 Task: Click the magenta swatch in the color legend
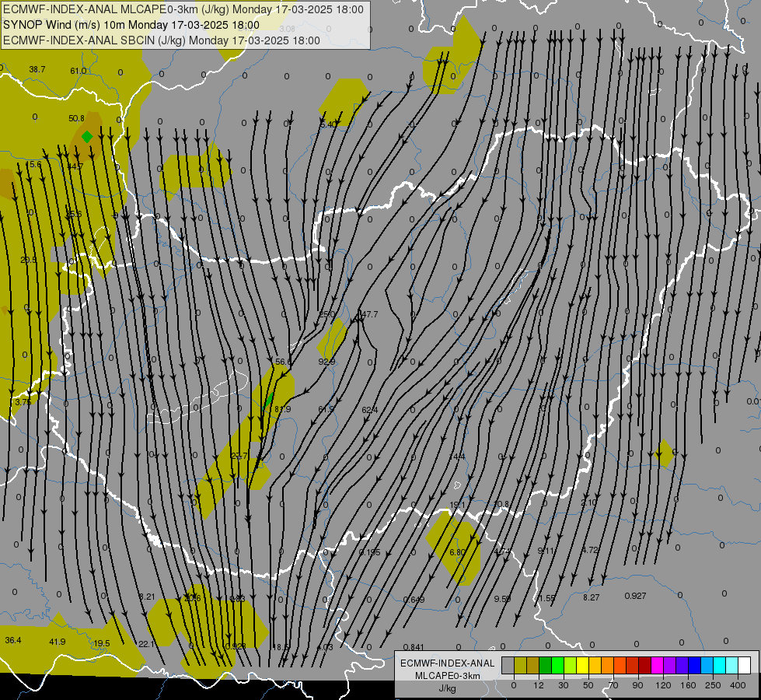(x=657, y=665)
